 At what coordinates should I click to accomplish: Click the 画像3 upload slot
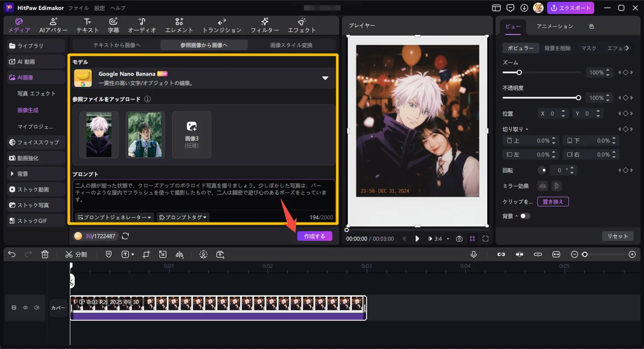(192, 134)
